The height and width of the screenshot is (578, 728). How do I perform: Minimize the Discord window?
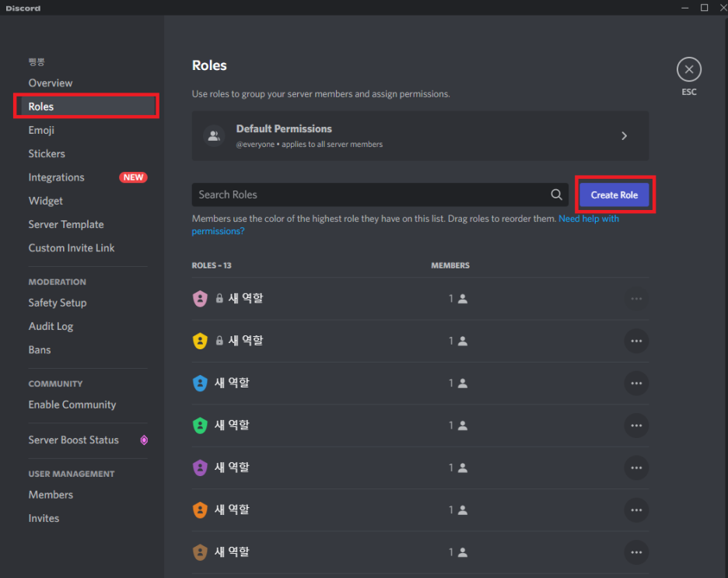(x=684, y=8)
